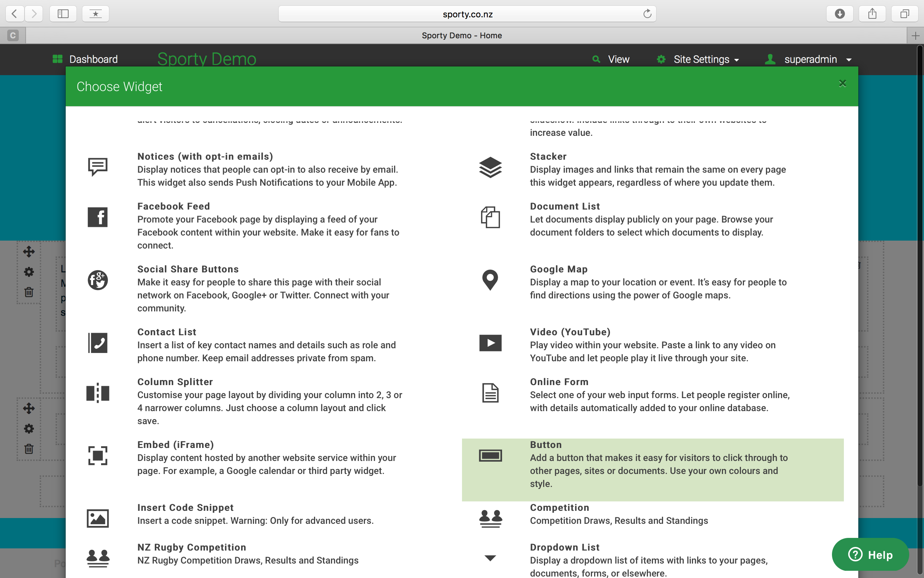Click the sporty.co.nz address bar
The height and width of the screenshot is (578, 924).
tap(467, 14)
